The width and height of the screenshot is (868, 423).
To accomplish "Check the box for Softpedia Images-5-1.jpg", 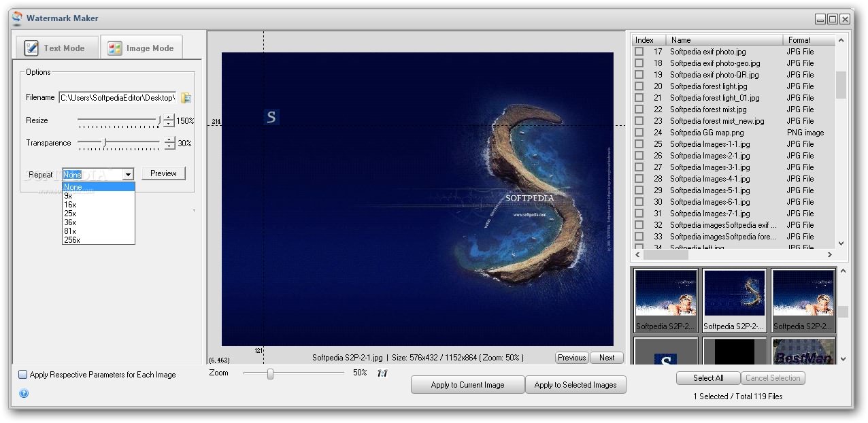I will (x=639, y=190).
